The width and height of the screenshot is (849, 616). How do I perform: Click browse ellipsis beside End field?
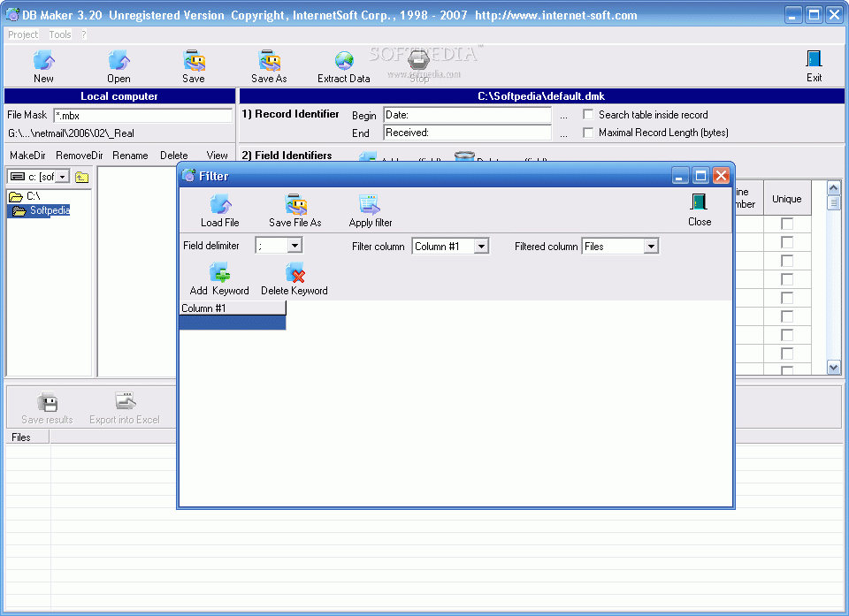(563, 133)
